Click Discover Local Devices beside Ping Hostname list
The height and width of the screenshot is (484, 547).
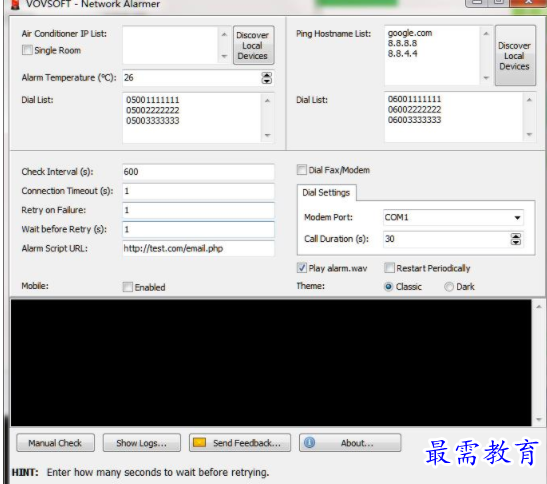click(x=515, y=56)
